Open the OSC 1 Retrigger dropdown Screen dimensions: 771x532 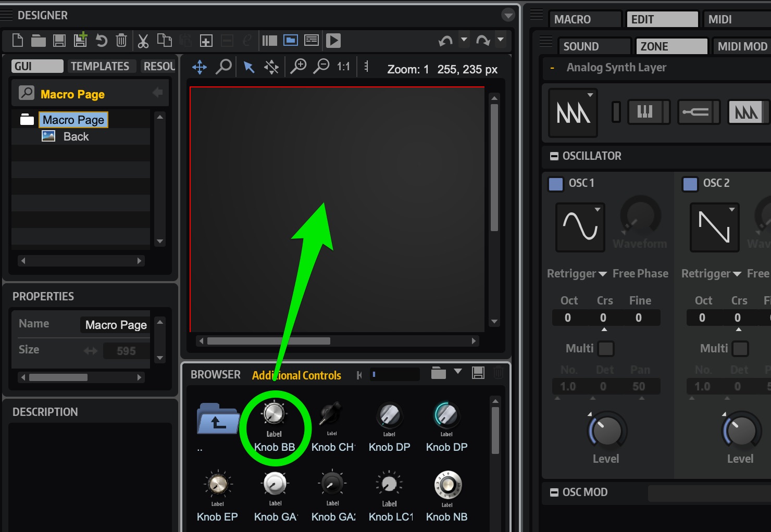point(577,274)
